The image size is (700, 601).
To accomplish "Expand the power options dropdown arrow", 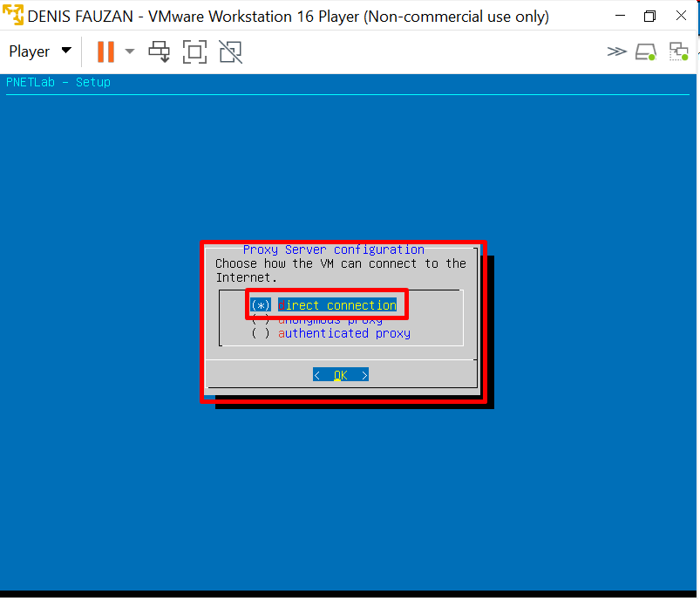I will coord(130,51).
